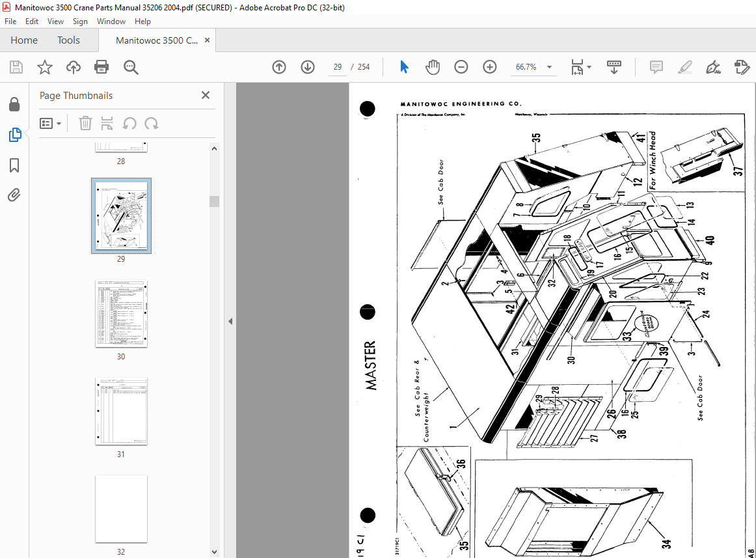Open the Bookmarks panel icon
Viewport: 756px width, 558px height.
(14, 165)
